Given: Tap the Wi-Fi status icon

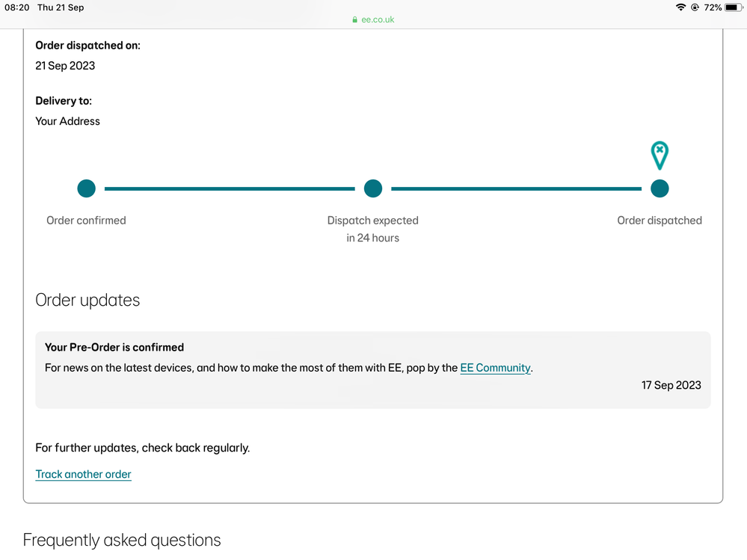Looking at the screenshot, I should [x=680, y=7].
